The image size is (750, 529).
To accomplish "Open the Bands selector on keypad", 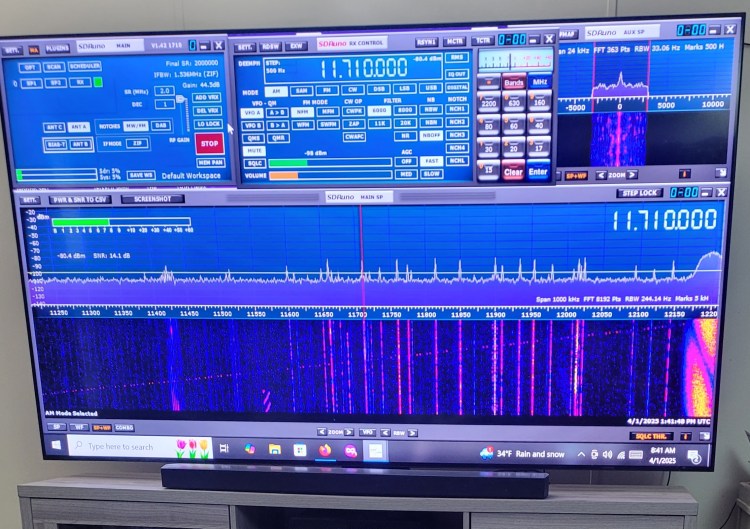I will [513, 83].
